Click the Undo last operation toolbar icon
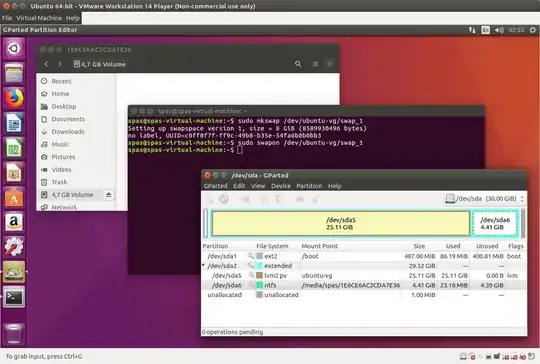 pos(300,199)
